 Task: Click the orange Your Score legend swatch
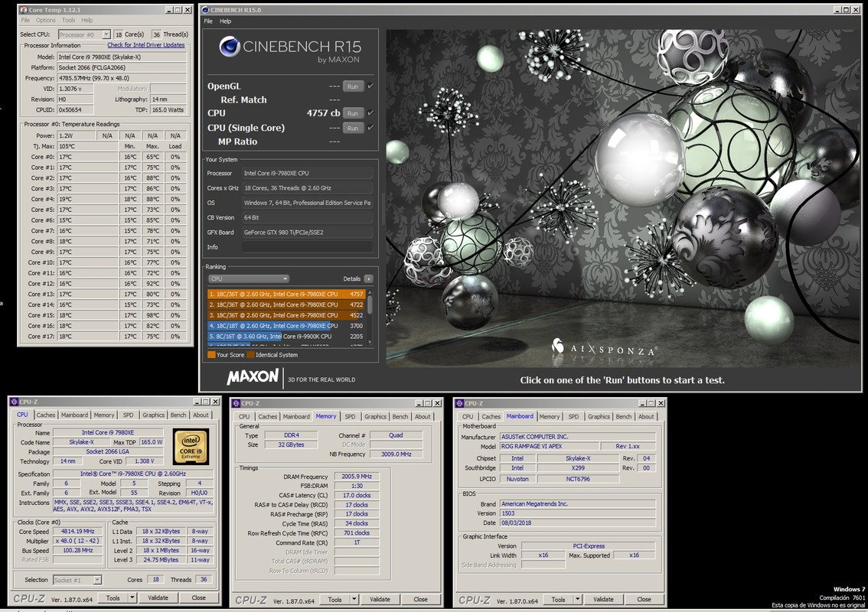[211, 355]
